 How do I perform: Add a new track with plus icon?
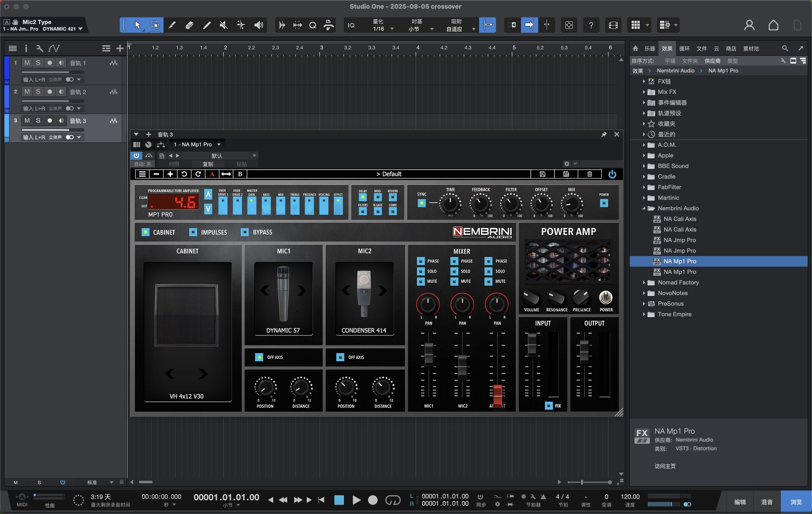pyautogui.click(x=120, y=49)
